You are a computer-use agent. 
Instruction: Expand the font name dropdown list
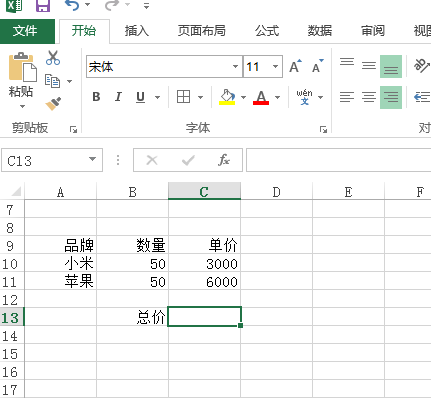point(236,67)
